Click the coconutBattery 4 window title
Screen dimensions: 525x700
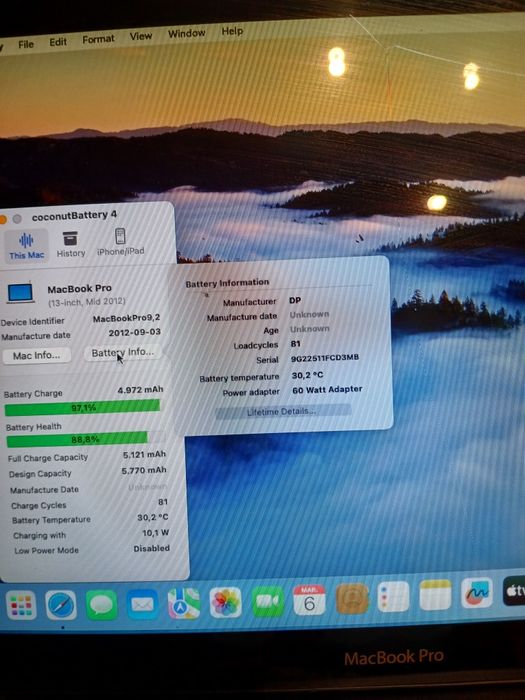click(x=74, y=217)
